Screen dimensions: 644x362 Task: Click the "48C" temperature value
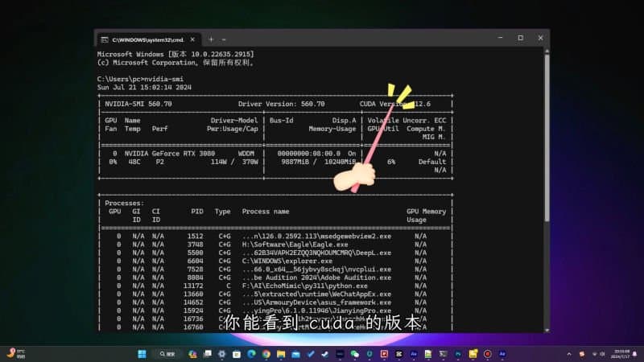[x=134, y=162]
